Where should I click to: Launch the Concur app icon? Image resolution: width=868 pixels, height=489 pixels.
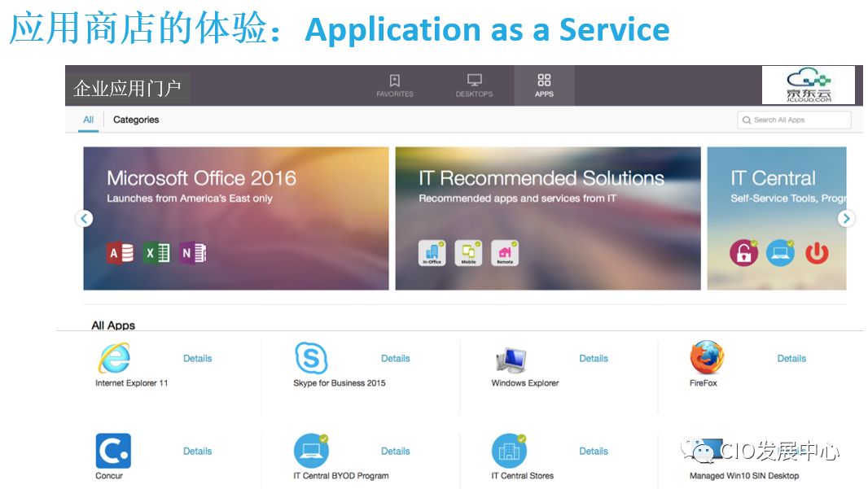coord(113,451)
